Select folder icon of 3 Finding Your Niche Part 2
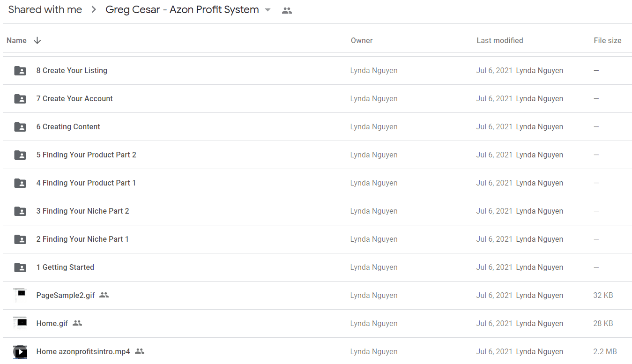This screenshot has width=632, height=364. (x=20, y=211)
